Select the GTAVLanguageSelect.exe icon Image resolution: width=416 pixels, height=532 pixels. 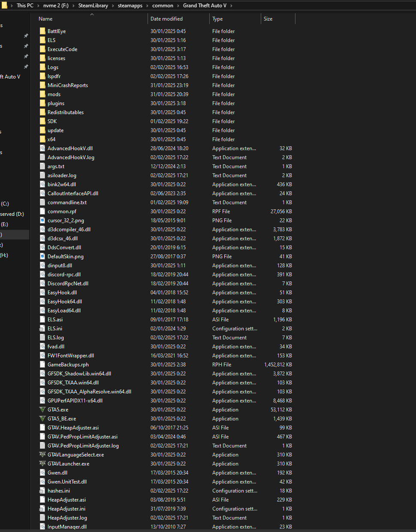42,454
